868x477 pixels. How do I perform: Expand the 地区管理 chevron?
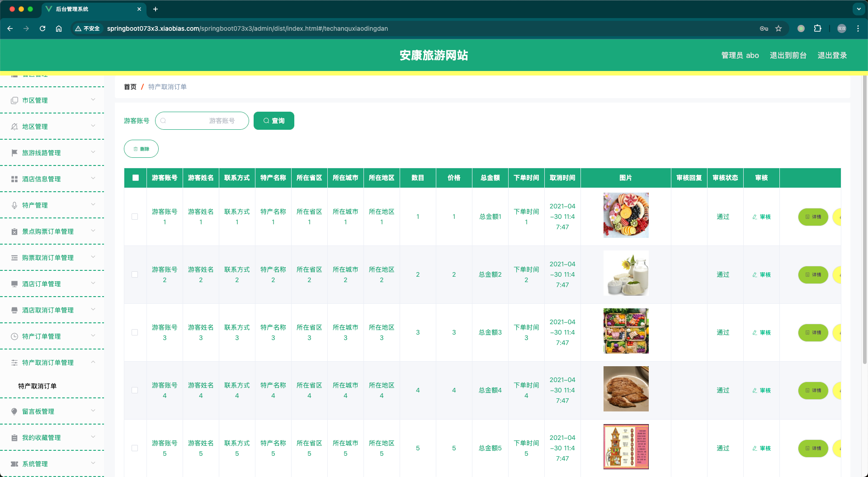click(x=93, y=126)
